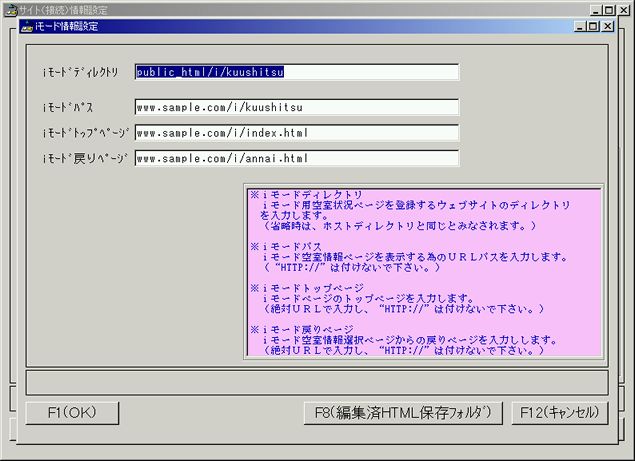Click the サイト(接続)情報設定 window icon
This screenshot has height=461, width=635.
pyautogui.click(x=10, y=10)
